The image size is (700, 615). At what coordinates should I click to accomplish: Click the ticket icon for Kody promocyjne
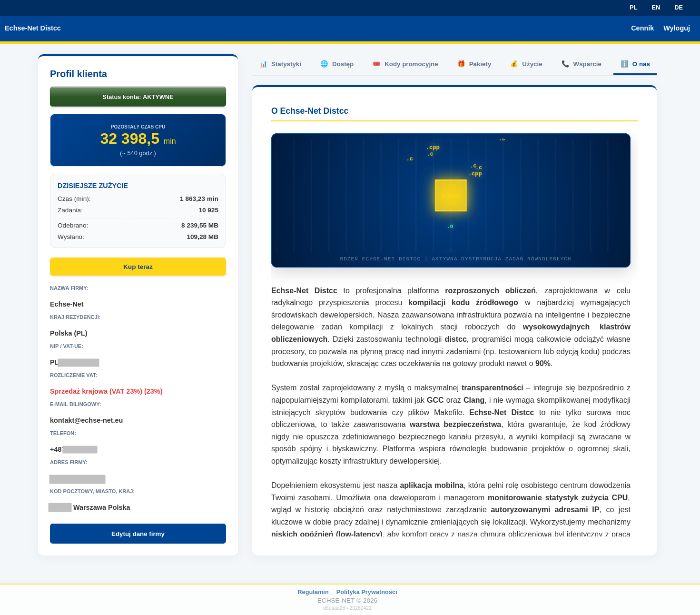tap(376, 64)
